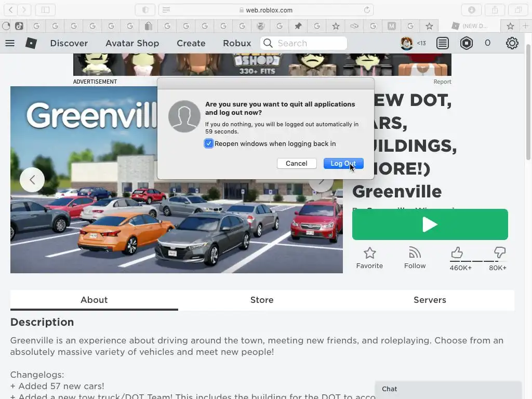The height and width of the screenshot is (399, 532).
Task: Click the 0 Robux balance
Action: (487, 43)
